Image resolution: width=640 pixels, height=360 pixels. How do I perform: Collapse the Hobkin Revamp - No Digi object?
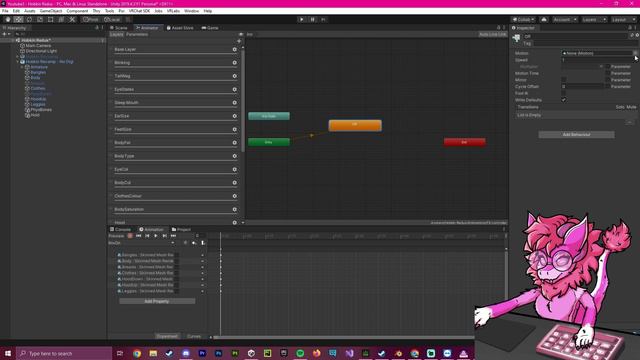18,62
